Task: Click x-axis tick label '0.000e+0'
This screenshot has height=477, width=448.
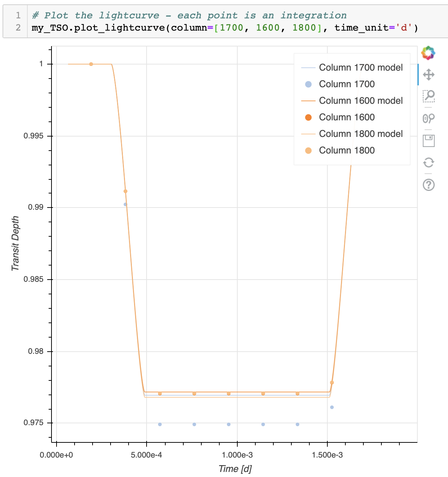Action: coord(56,455)
